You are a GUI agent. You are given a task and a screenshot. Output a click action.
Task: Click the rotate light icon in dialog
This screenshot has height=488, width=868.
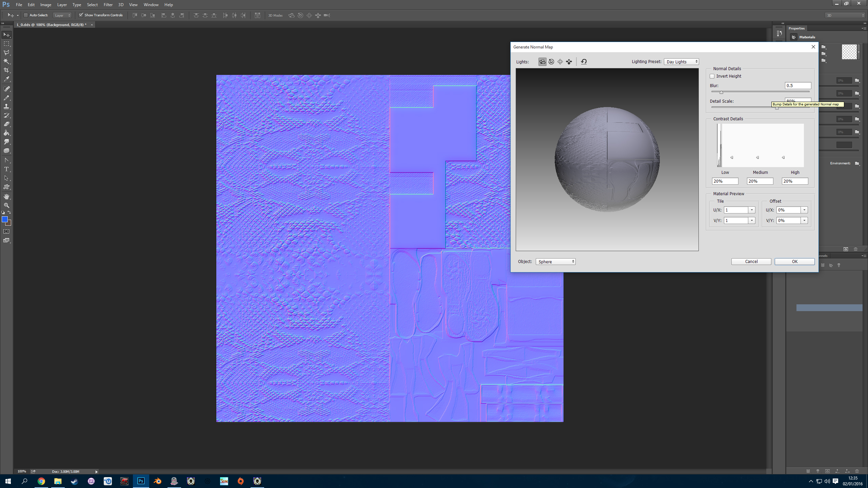pyautogui.click(x=542, y=62)
